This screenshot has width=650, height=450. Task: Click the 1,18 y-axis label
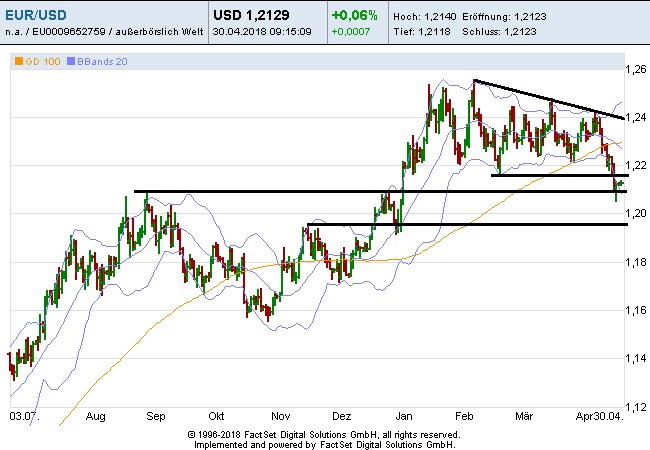[635, 262]
